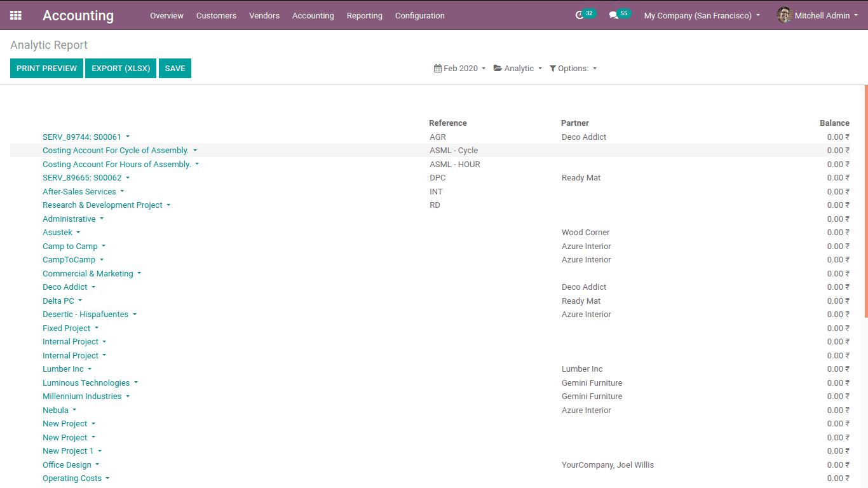Open activities clock icon with 32 badge
This screenshot has height=488, width=868.
(x=580, y=15)
